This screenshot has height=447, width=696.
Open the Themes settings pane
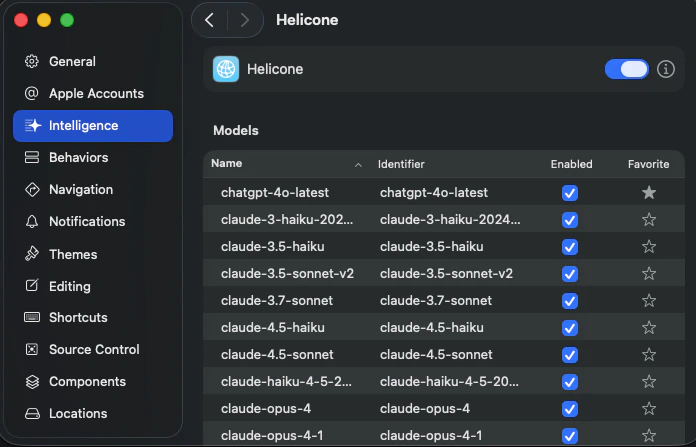tap(93, 254)
